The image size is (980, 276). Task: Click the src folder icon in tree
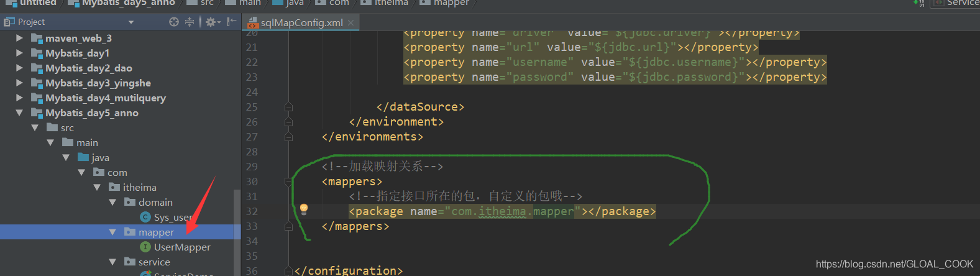52,127
